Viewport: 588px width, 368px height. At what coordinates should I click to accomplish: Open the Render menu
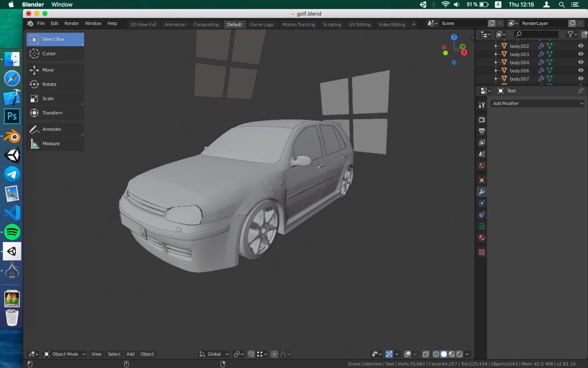(72, 23)
